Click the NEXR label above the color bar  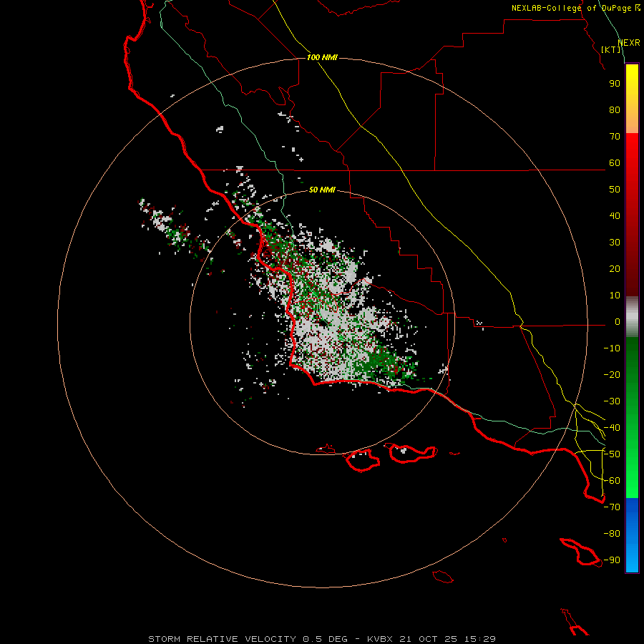(629, 43)
